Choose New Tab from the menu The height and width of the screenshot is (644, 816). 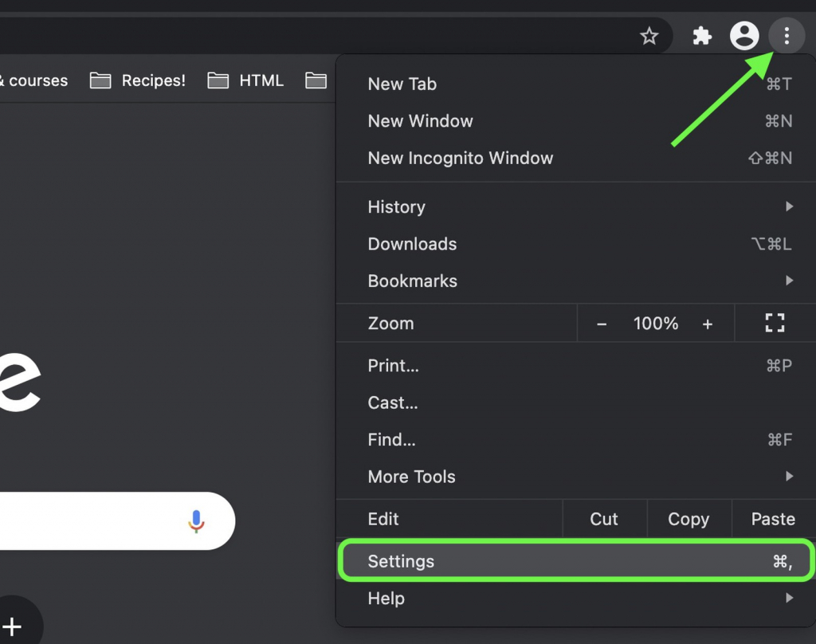click(x=575, y=84)
